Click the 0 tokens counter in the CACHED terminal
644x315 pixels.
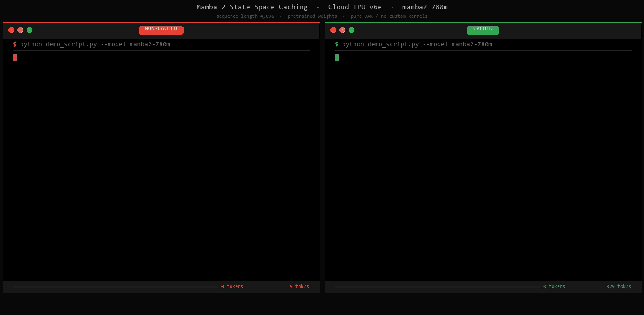click(x=555, y=286)
